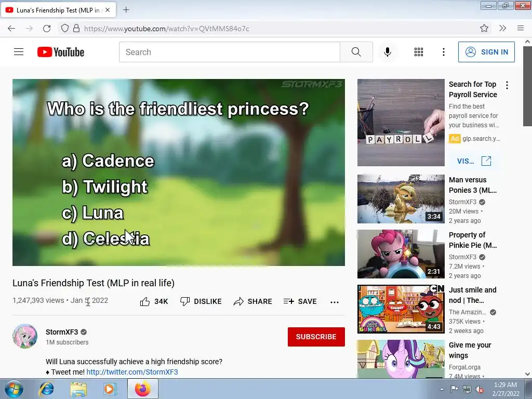Launch Internet Explorer from taskbar

click(x=46, y=389)
